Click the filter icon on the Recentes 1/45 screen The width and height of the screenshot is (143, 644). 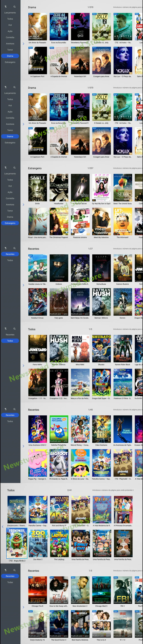pos(5,409)
